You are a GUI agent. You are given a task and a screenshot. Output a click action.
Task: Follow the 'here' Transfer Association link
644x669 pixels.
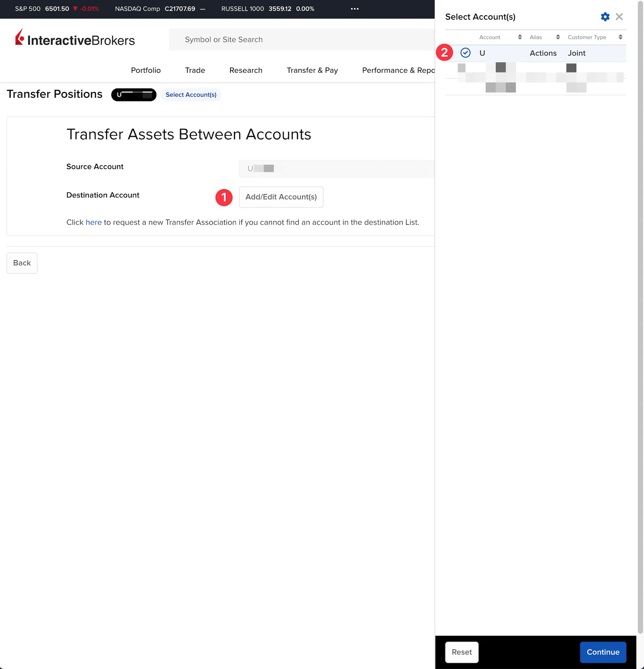[x=94, y=223]
